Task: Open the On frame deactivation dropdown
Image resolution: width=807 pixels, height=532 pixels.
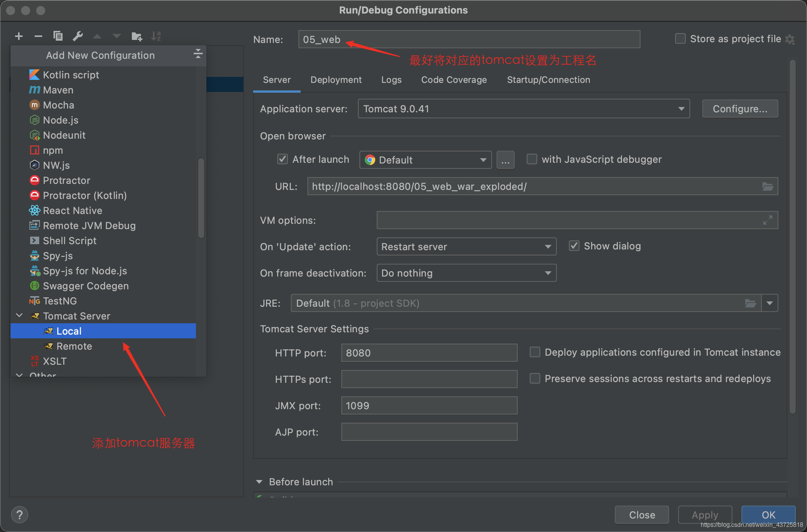Action: [x=466, y=273]
